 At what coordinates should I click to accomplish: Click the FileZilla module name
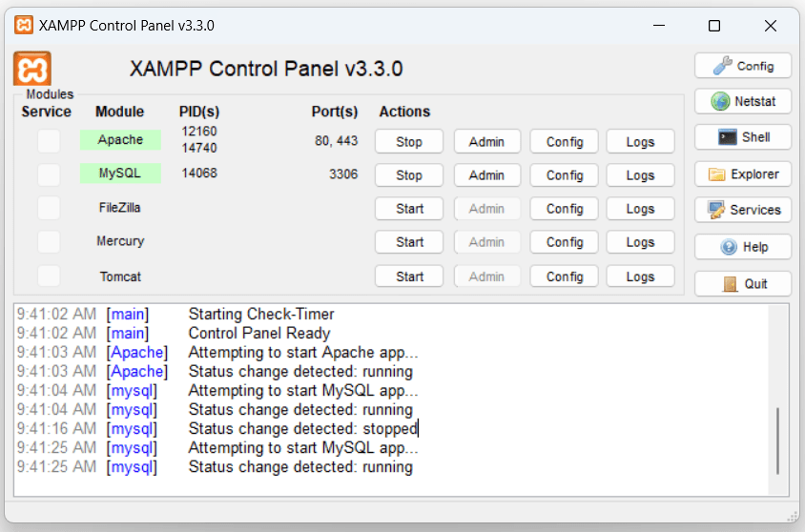click(119, 207)
